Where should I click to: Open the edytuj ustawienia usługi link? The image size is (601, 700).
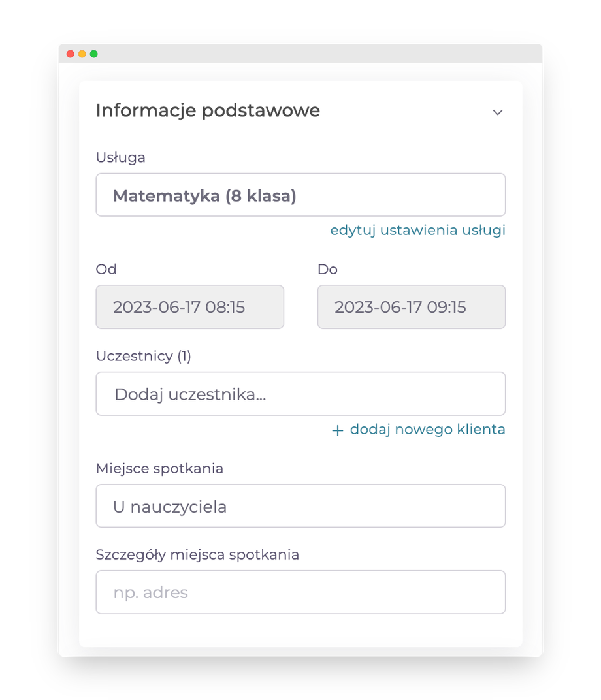click(x=417, y=231)
